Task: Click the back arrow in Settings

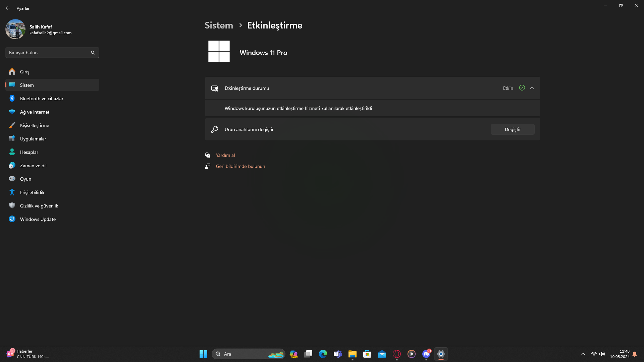Action: click(8, 8)
